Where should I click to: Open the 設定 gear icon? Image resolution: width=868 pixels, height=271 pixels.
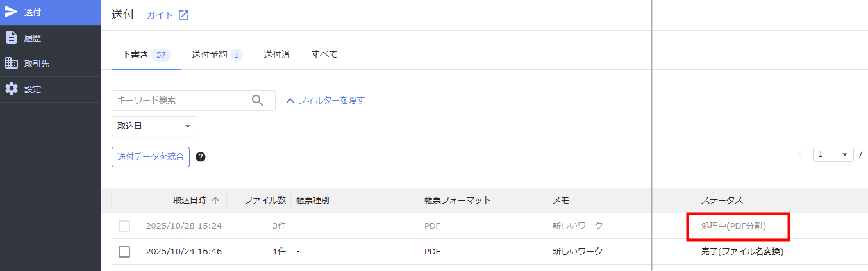12,89
